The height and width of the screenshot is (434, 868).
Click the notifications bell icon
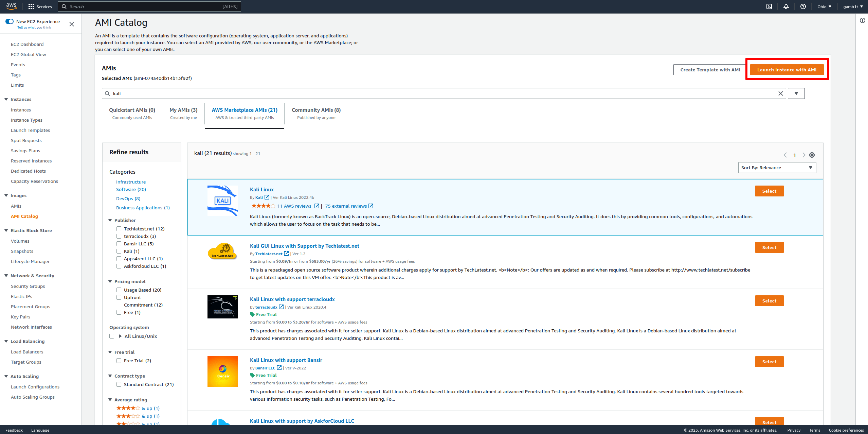(786, 6)
